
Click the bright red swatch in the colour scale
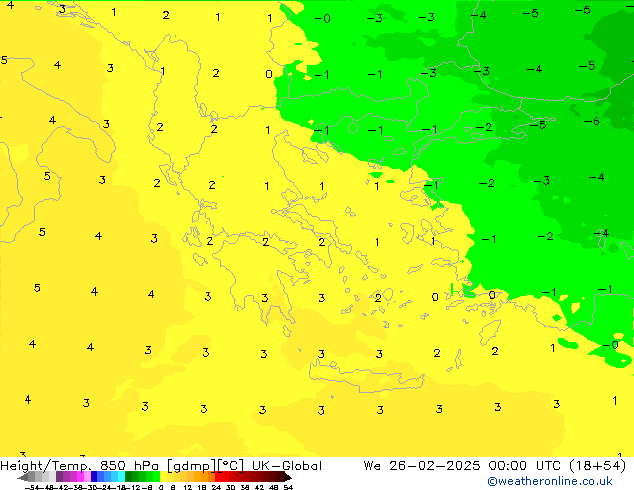tap(218, 477)
